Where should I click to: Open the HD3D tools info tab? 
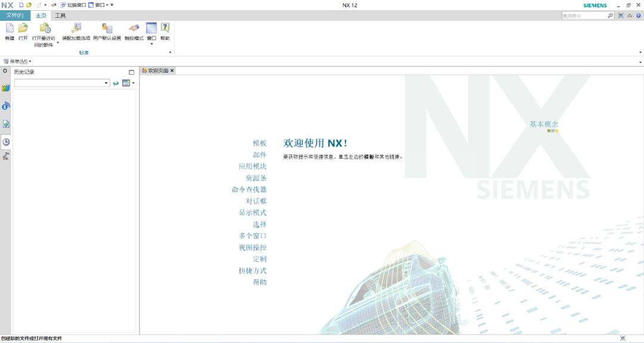[6, 106]
